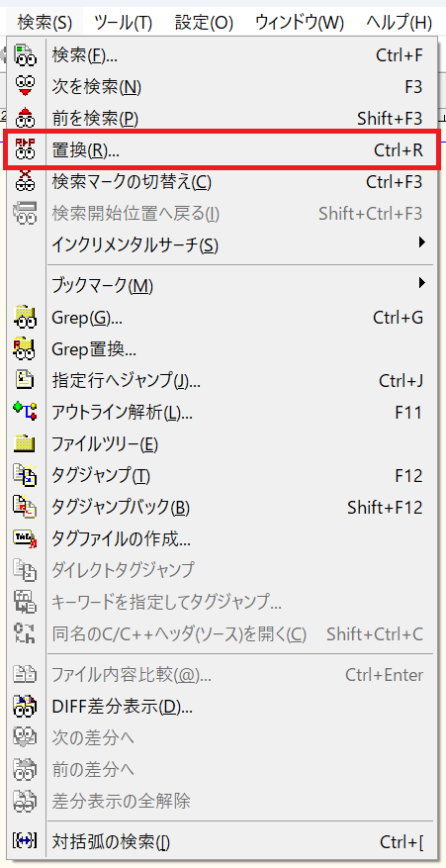Screen dimensions: 446x868
Task: Click the DIFF差分表示 icon
Action: pyautogui.click(x=25, y=706)
